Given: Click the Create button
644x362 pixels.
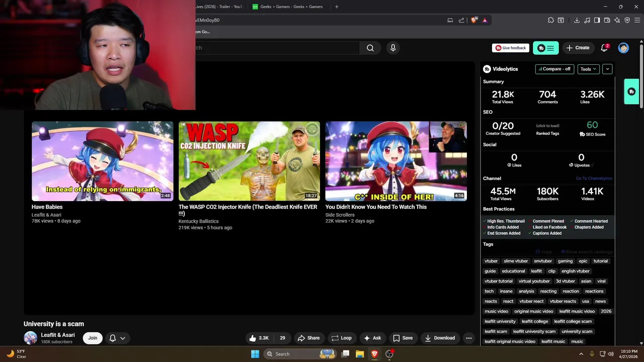Looking at the screenshot, I should pos(578,48).
